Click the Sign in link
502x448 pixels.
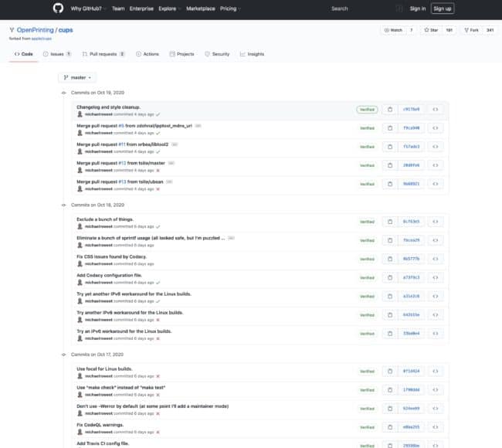pyautogui.click(x=418, y=8)
